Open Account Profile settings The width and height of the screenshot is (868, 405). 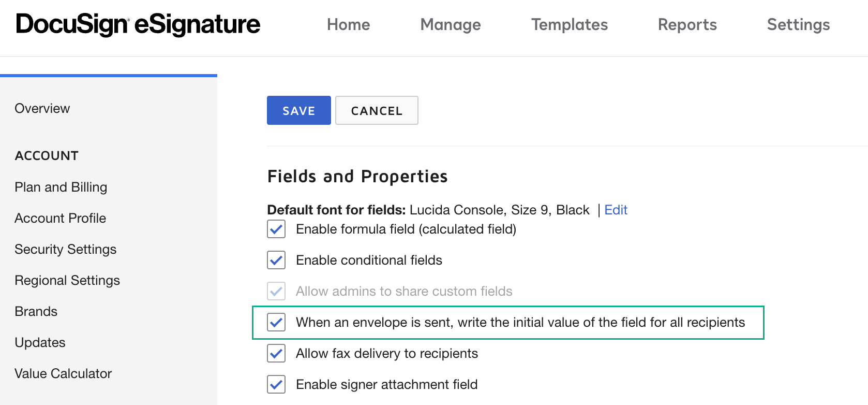60,218
